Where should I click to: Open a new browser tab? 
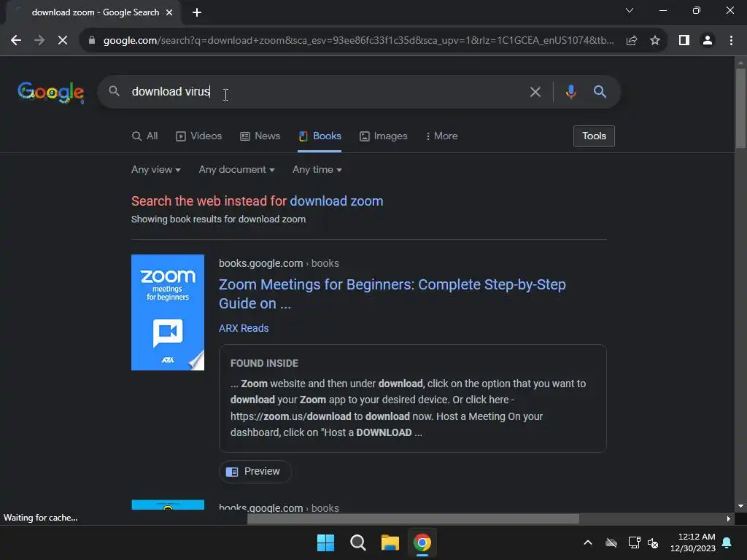click(x=197, y=12)
